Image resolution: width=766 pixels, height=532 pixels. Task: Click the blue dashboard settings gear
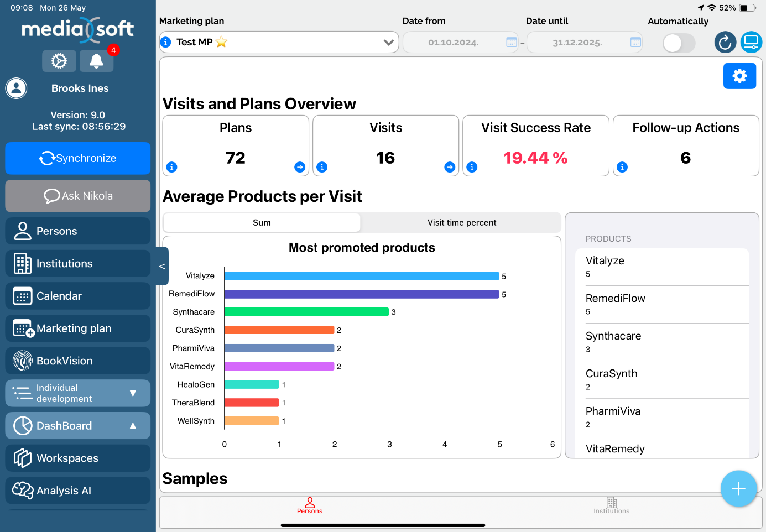coord(739,76)
